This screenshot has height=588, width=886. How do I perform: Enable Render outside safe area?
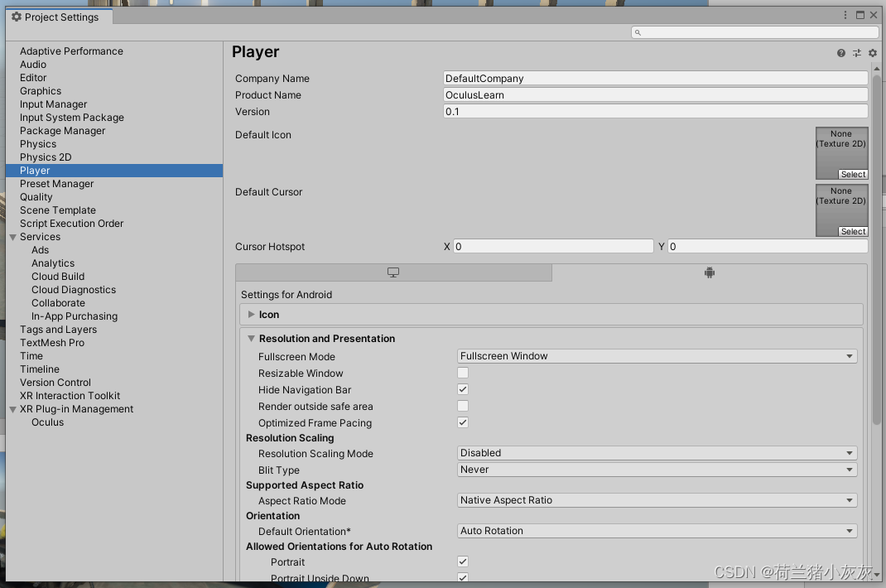click(x=463, y=406)
